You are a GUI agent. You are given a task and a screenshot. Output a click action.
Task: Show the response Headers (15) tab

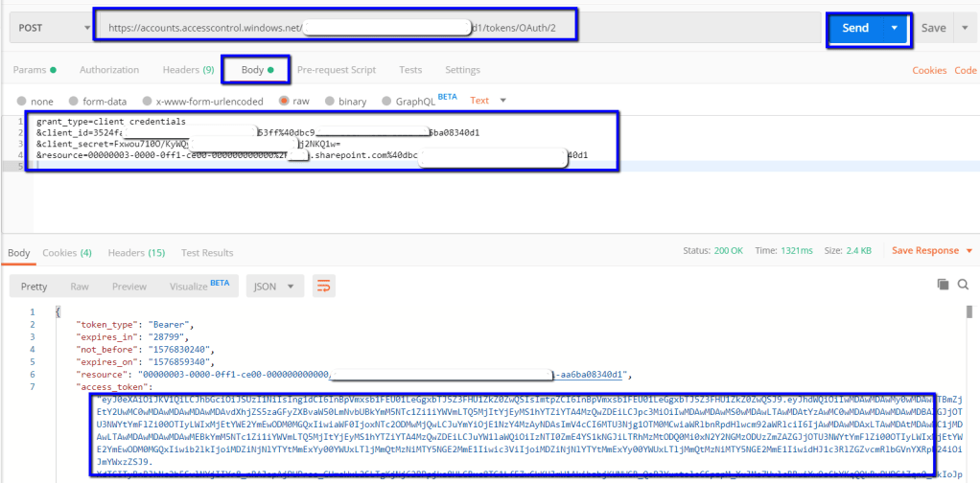click(134, 252)
